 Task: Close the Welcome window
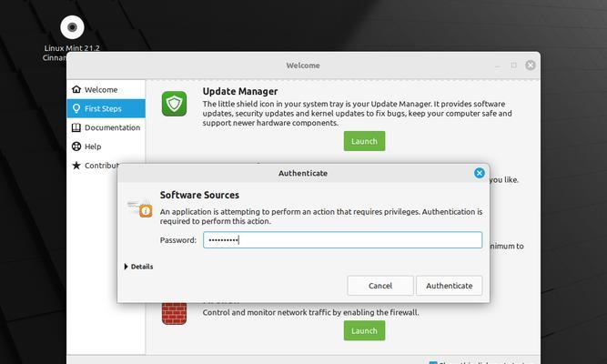point(531,65)
